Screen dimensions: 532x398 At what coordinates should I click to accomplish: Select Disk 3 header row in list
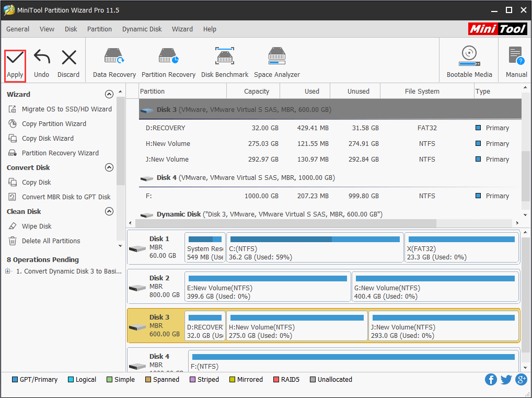tap(330, 109)
